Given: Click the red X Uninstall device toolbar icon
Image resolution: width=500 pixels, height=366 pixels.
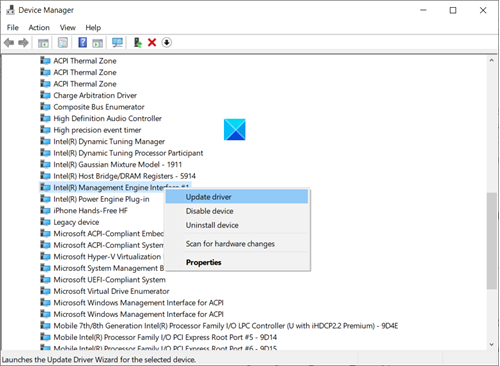Looking at the screenshot, I should 152,43.
